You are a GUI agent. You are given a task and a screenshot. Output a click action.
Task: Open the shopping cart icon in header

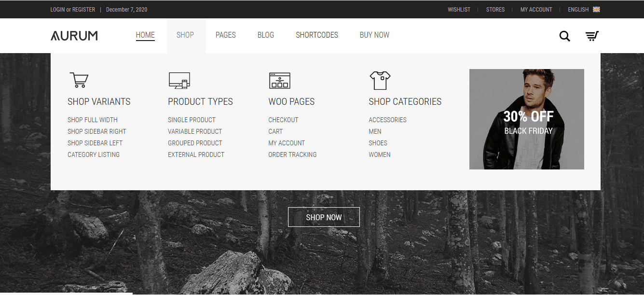tap(592, 36)
